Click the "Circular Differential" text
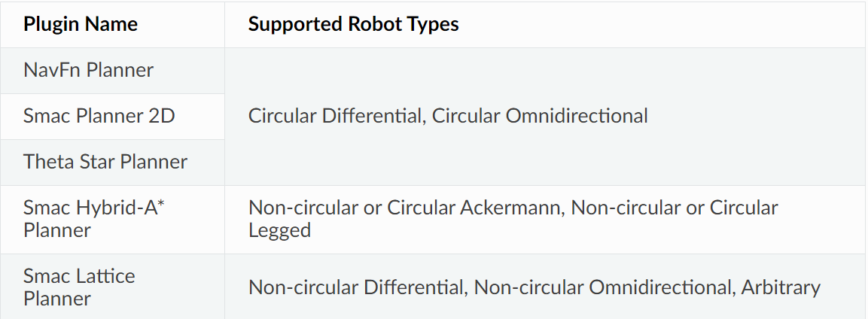868x319 pixels. 334,117
